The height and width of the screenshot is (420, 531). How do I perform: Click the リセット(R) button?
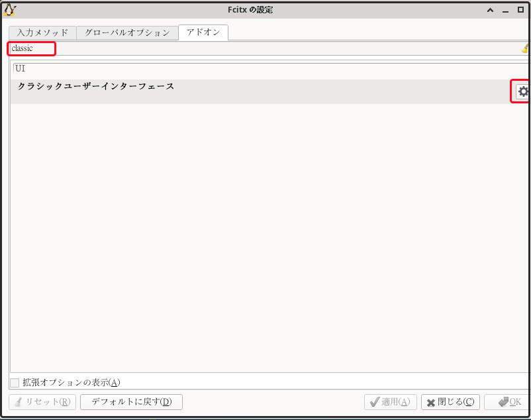42,402
